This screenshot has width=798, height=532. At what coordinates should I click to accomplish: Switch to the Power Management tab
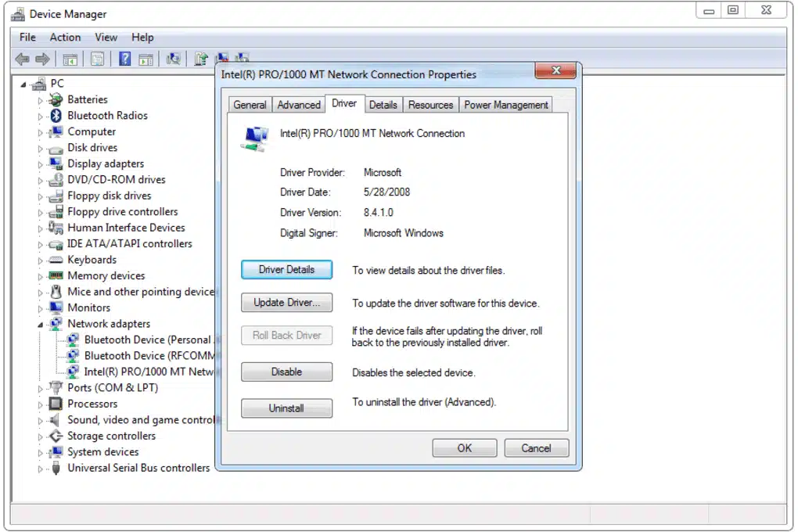pos(506,105)
